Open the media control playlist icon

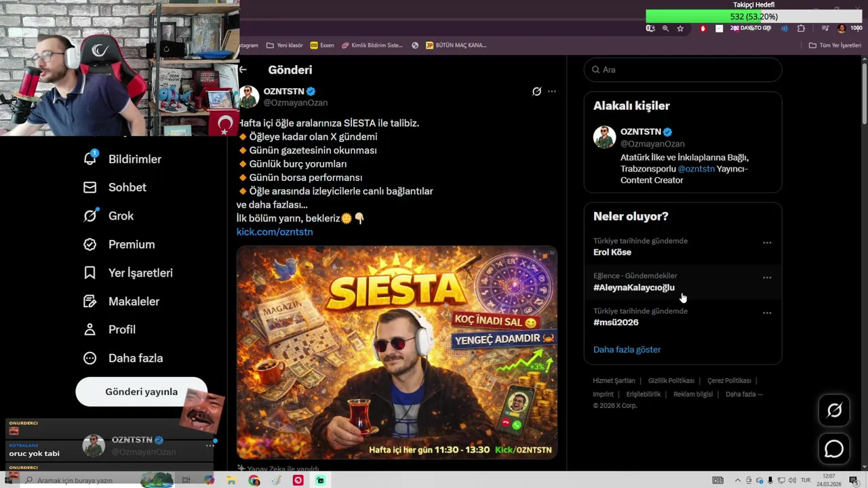pyautogui.click(x=825, y=28)
